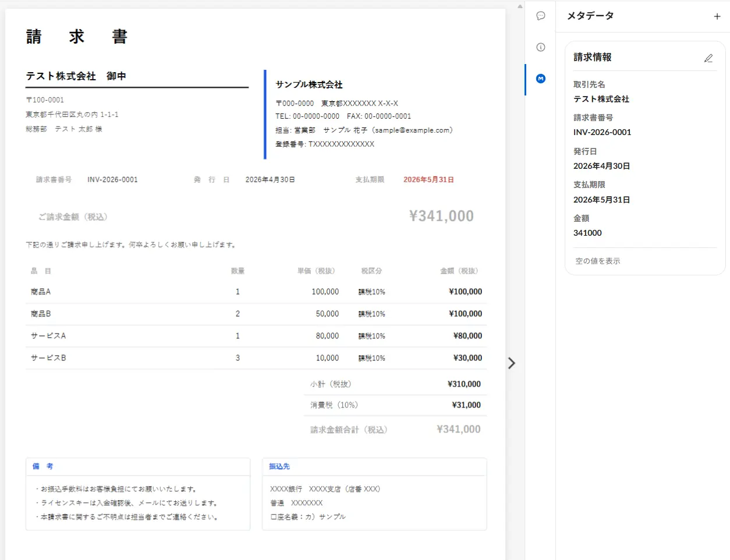
Task: Select metadata 支払期限 value 2026年5月31日
Action: [x=602, y=200]
